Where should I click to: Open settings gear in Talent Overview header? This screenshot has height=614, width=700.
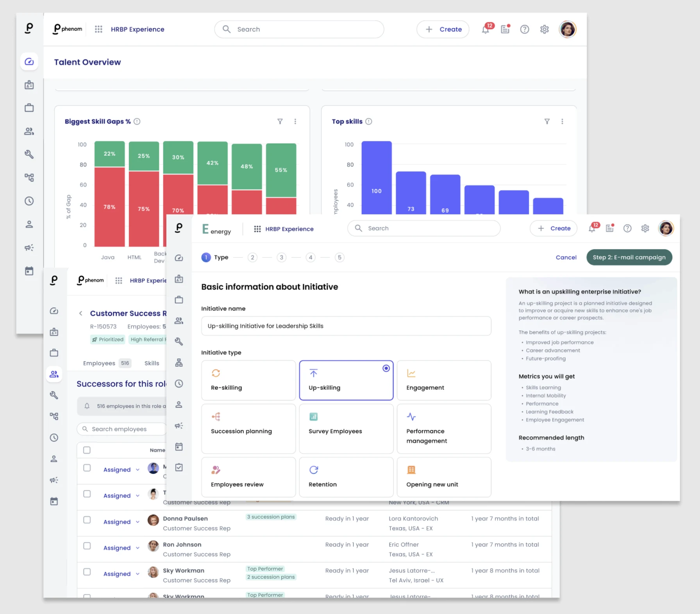pos(545,29)
